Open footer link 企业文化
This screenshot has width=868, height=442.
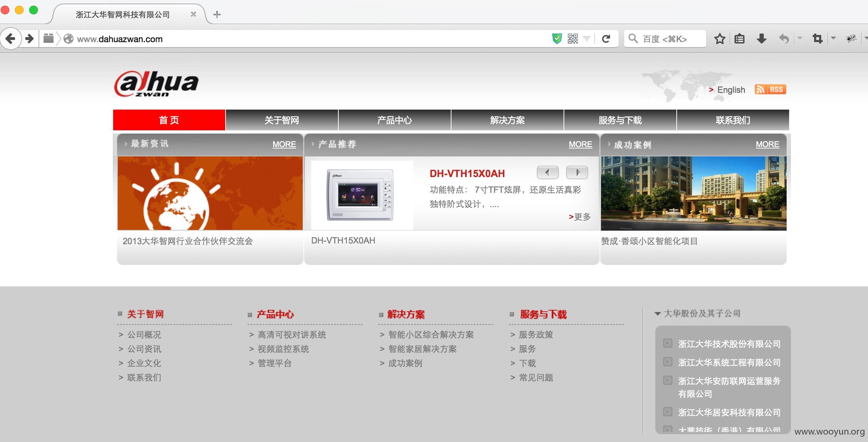click(144, 363)
